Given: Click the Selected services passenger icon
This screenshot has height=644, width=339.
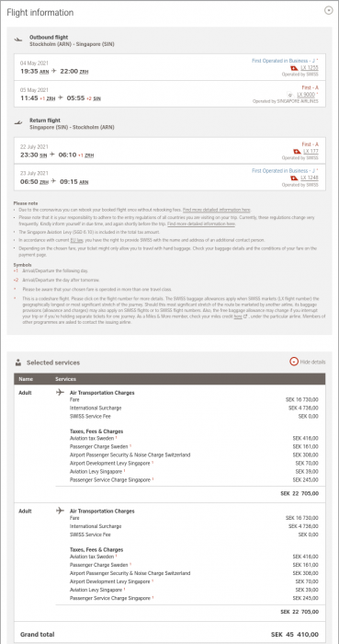Looking at the screenshot, I should [18, 362].
